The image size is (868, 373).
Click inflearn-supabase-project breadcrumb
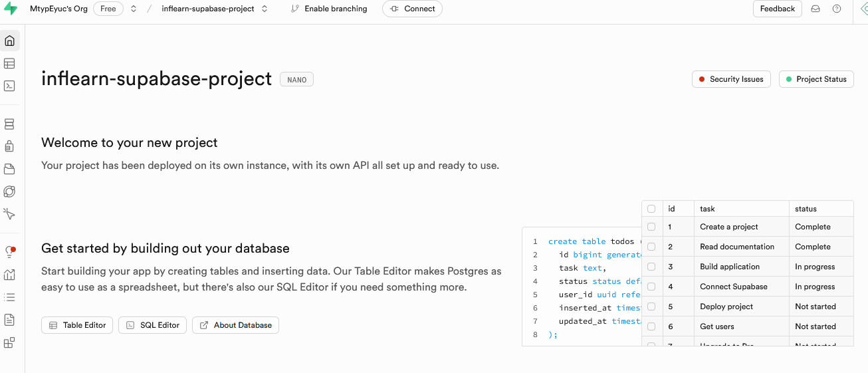click(x=208, y=9)
